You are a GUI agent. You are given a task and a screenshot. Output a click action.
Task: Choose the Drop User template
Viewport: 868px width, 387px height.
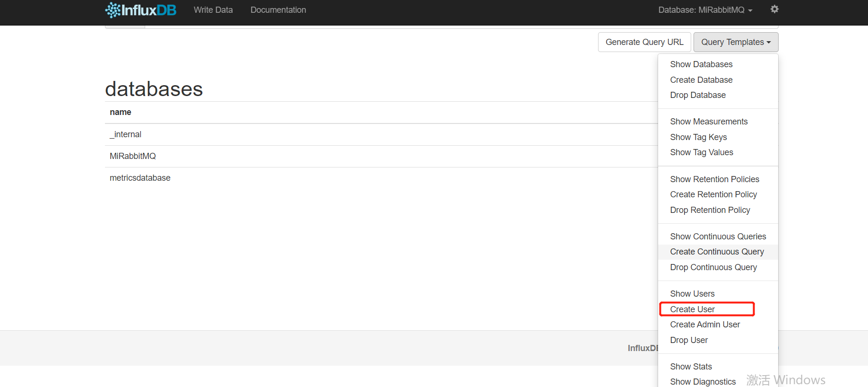pos(718,340)
